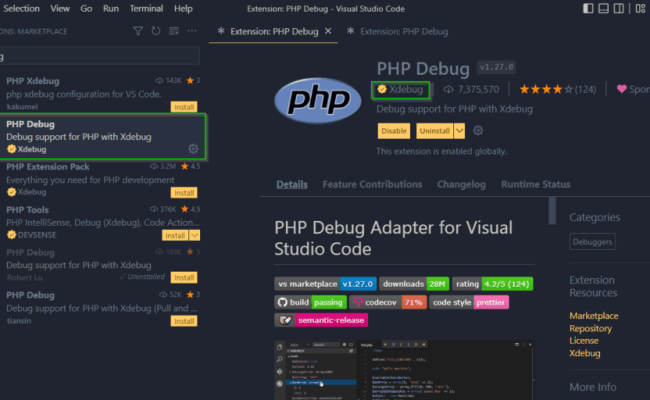Image resolution: width=650 pixels, height=400 pixels.
Task: Click verified publisher badge on PHP Tools
Action: pyautogui.click(x=11, y=235)
